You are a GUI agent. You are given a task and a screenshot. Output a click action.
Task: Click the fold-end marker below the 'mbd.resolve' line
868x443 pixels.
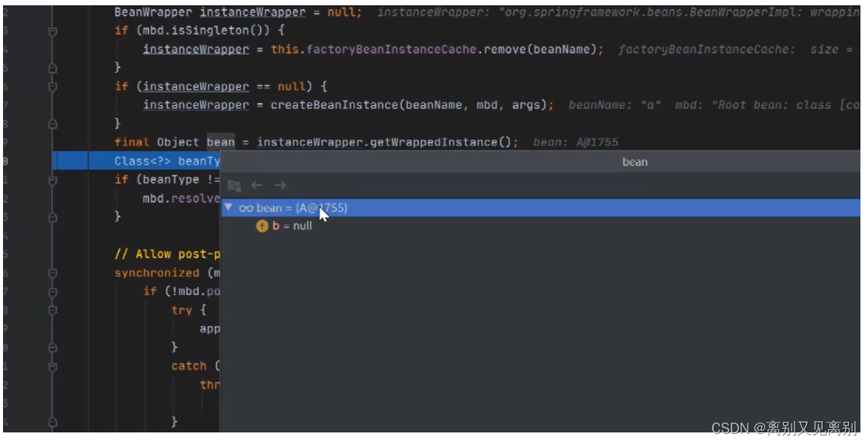point(53,217)
